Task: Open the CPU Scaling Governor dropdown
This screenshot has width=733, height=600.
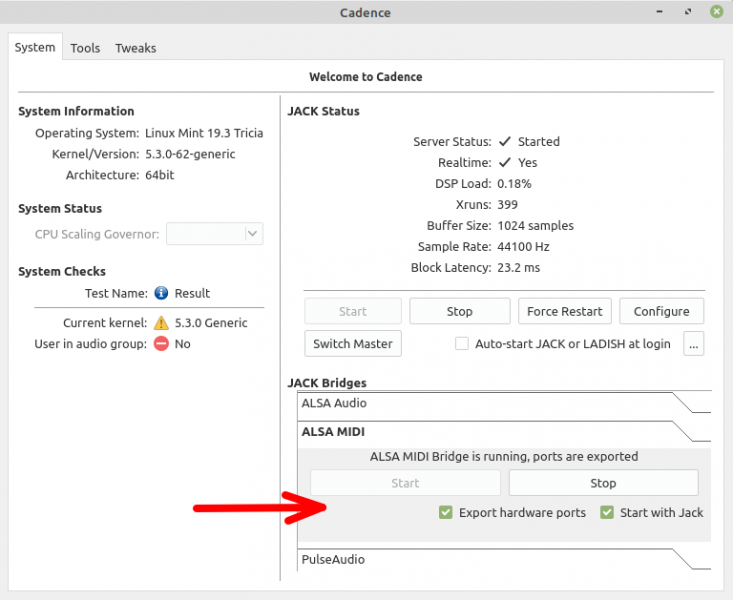Action: click(x=215, y=234)
